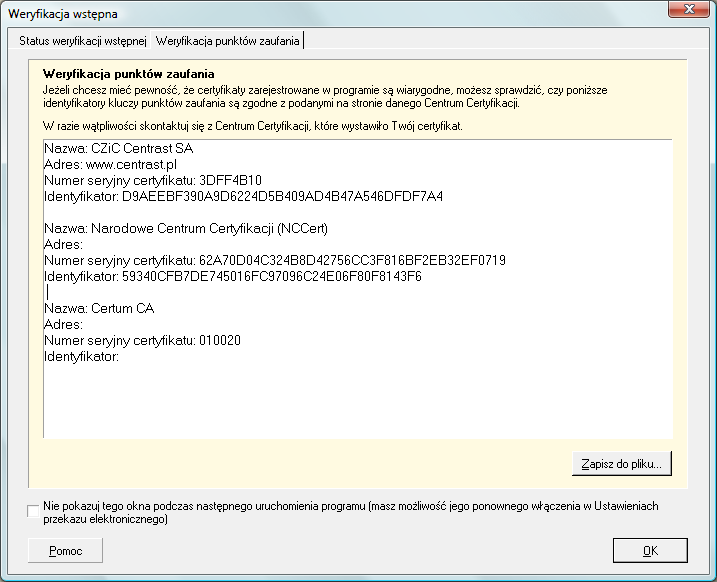Click the bold Weryfikacja punktów zaufania heading
This screenshot has width=717, height=582.
click(128, 74)
